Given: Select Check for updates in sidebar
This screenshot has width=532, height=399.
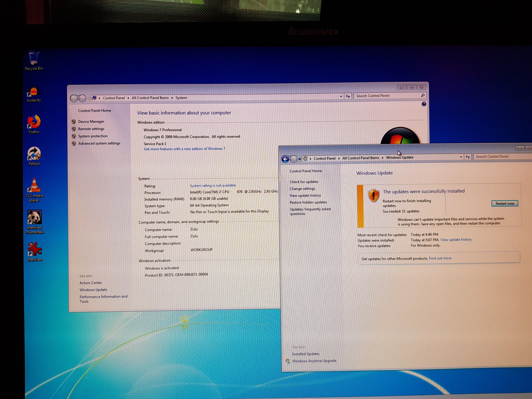Looking at the screenshot, I should click(x=304, y=182).
